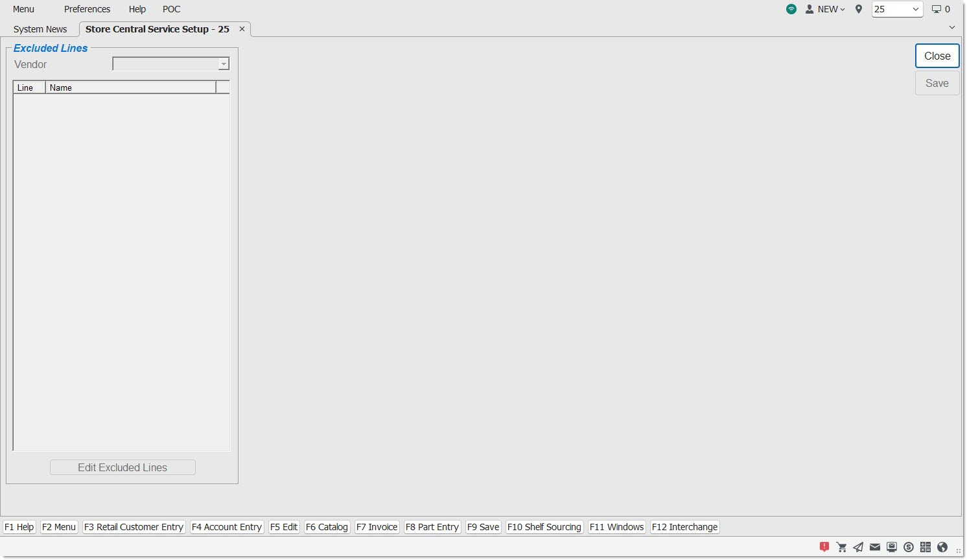Open the mail envelope icon
Viewport: 967px width, 560px height.
click(875, 547)
